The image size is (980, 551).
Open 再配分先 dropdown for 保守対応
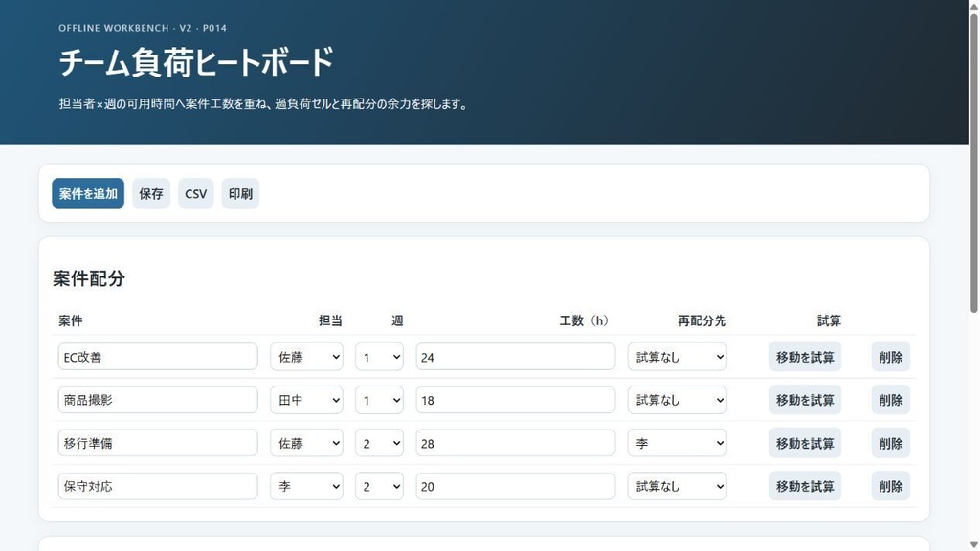tap(678, 486)
